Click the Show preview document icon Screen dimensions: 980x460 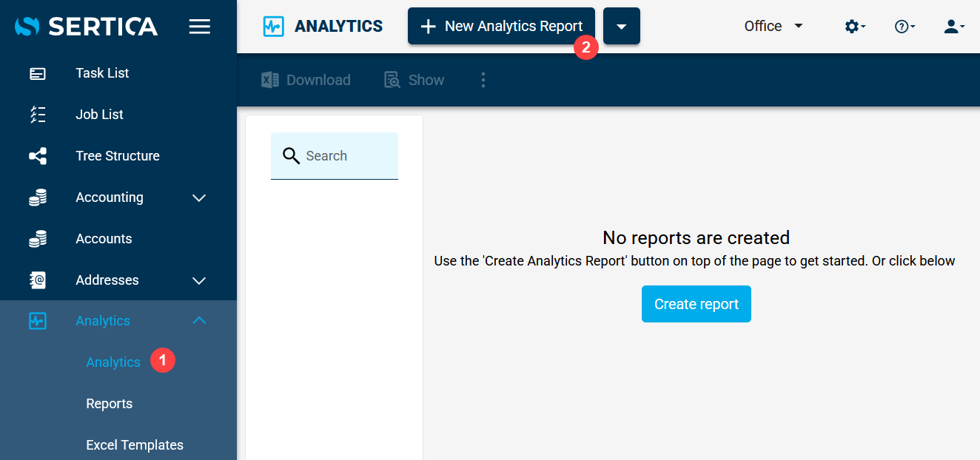(392, 80)
